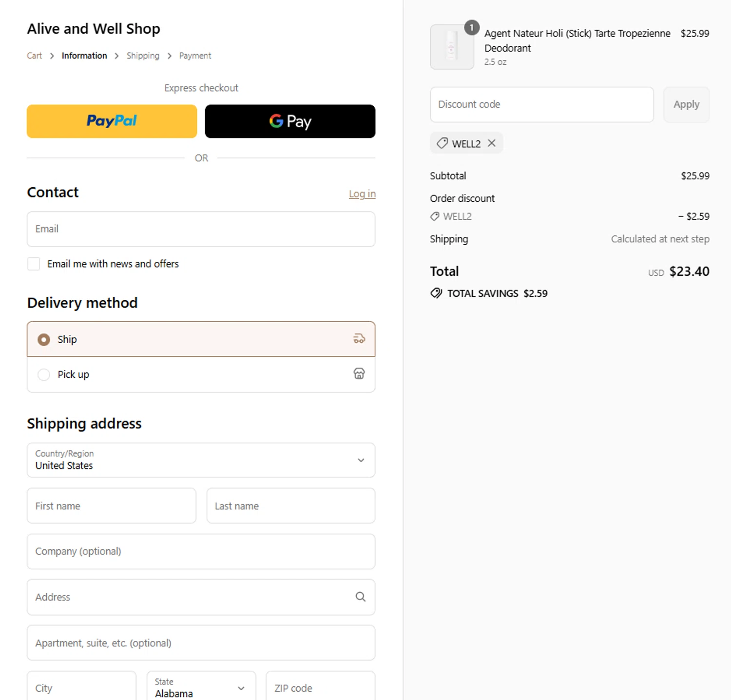Image resolution: width=731 pixels, height=700 pixels.
Task: Focus the Email input field
Action: click(x=201, y=229)
